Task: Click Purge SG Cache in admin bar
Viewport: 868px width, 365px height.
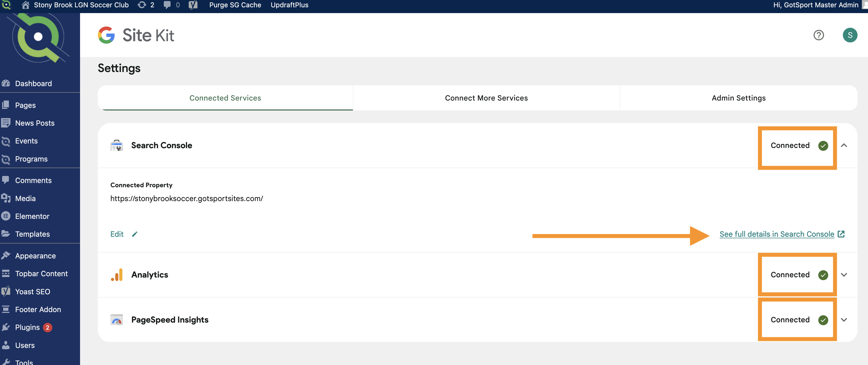Action: tap(235, 5)
